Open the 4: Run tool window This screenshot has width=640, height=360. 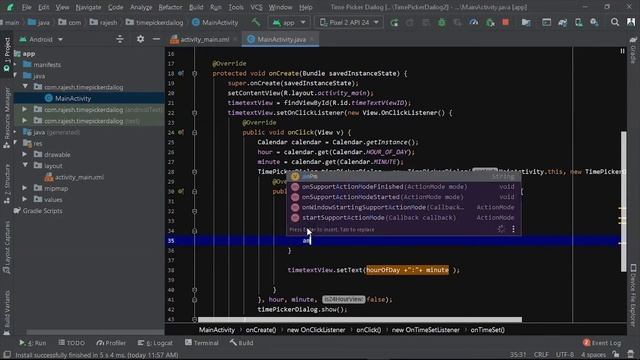(x=32, y=342)
